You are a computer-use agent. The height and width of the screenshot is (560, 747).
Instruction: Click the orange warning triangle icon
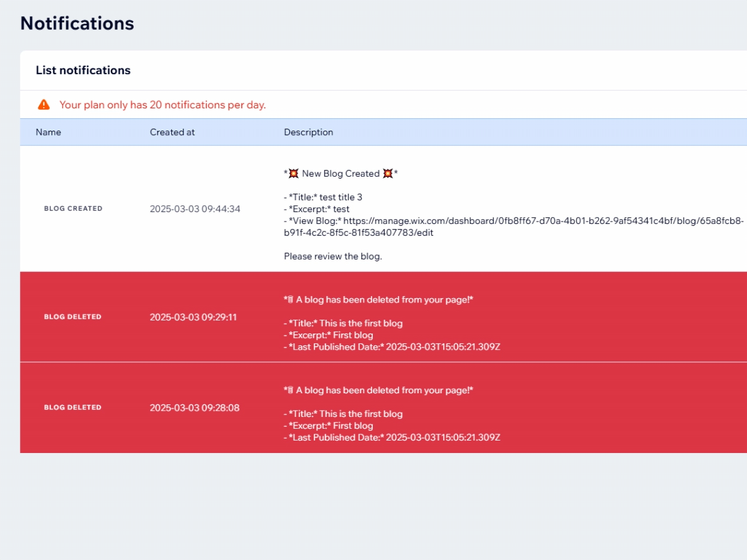[44, 105]
